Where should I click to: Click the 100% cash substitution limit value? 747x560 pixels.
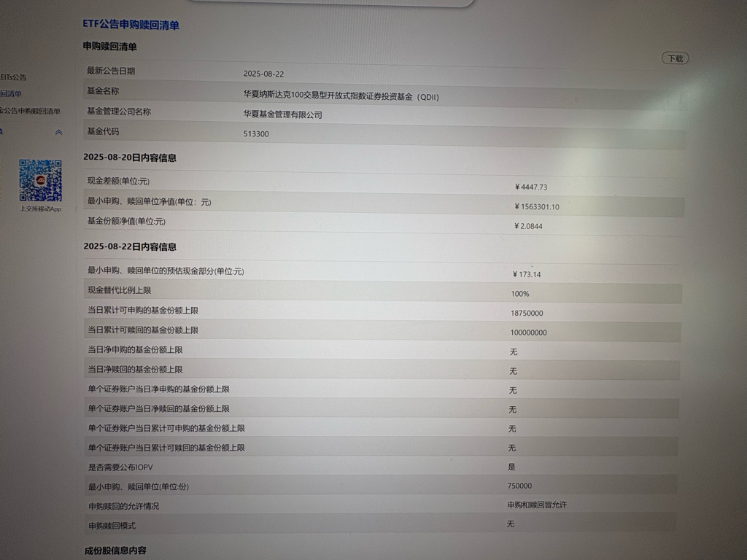click(519, 294)
